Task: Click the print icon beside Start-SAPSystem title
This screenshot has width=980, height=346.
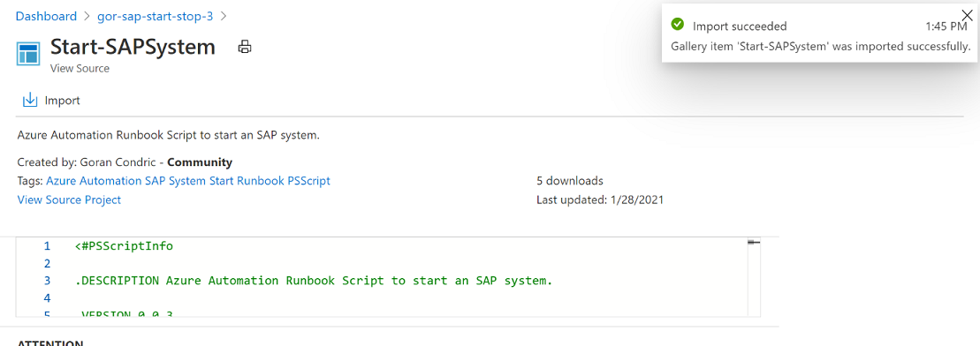Action: click(x=245, y=47)
